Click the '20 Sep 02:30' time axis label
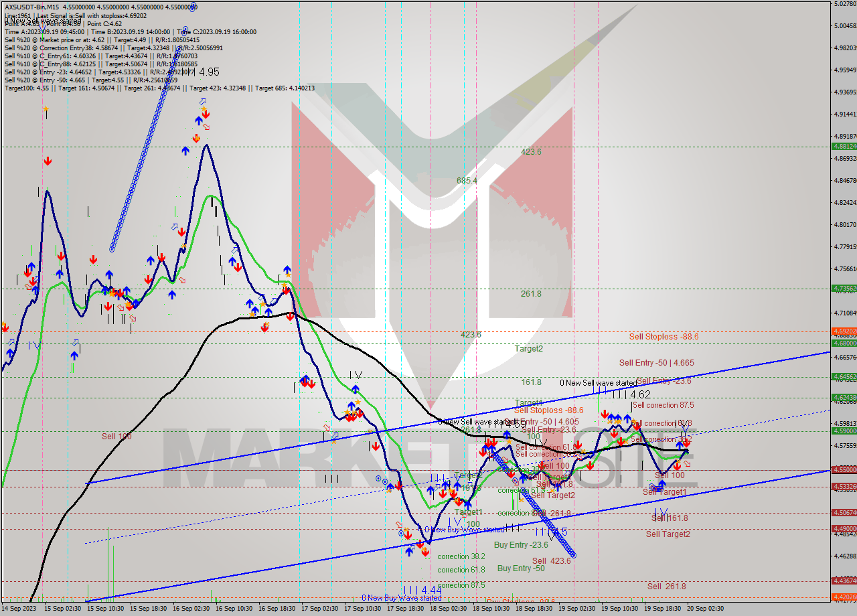Image resolution: width=857 pixels, height=616 pixels. click(x=706, y=608)
